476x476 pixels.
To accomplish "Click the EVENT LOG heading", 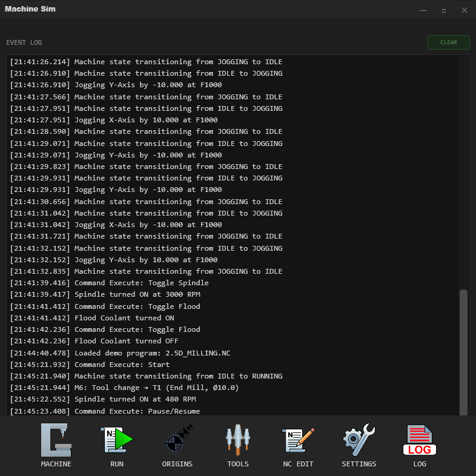I will (24, 42).
